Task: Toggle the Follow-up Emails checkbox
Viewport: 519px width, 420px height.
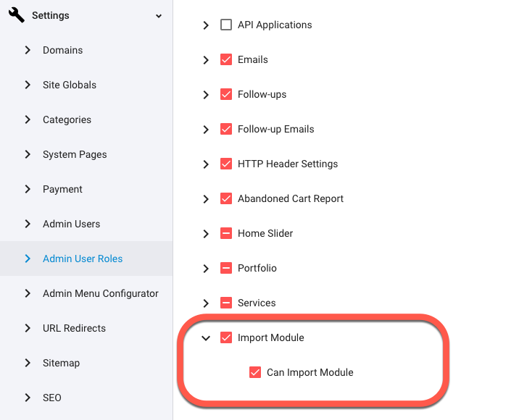Action: click(x=226, y=129)
